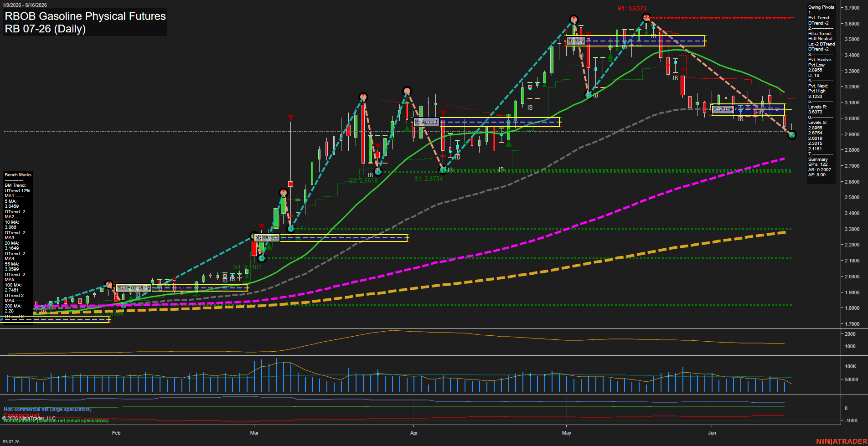Select the RB 07-26 (Daily) subtitle
Image resolution: width=868 pixels, height=446 pixels.
[x=45, y=29]
